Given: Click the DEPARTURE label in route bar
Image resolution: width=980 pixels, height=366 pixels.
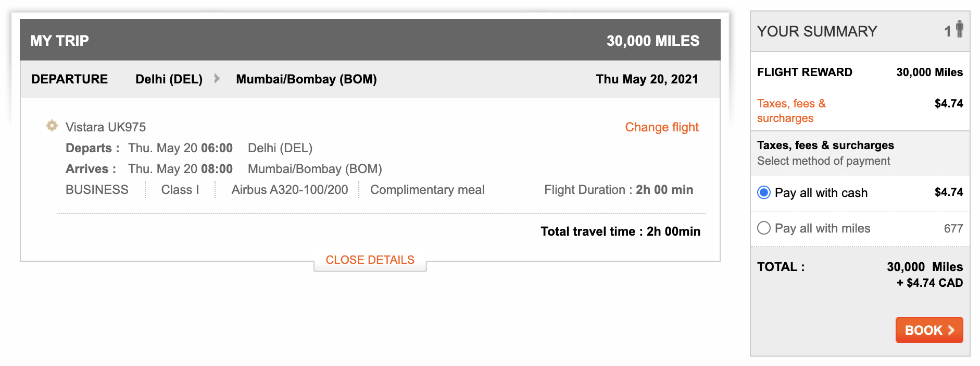Looking at the screenshot, I should [x=69, y=79].
